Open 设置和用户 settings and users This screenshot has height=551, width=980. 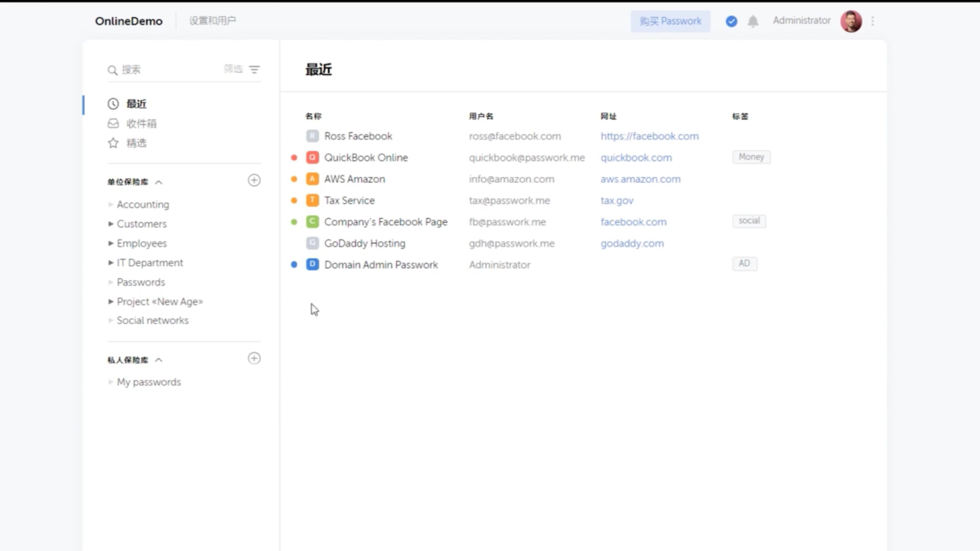point(212,21)
